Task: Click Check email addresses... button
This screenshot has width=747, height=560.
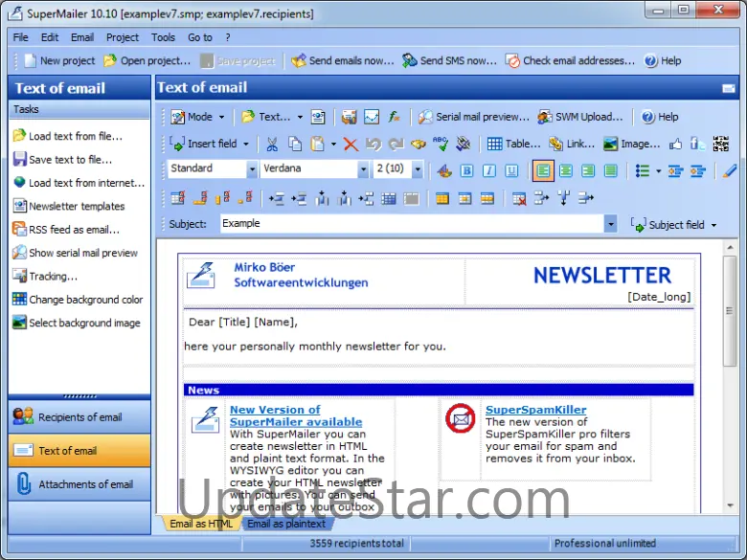Action: pyautogui.click(x=570, y=60)
